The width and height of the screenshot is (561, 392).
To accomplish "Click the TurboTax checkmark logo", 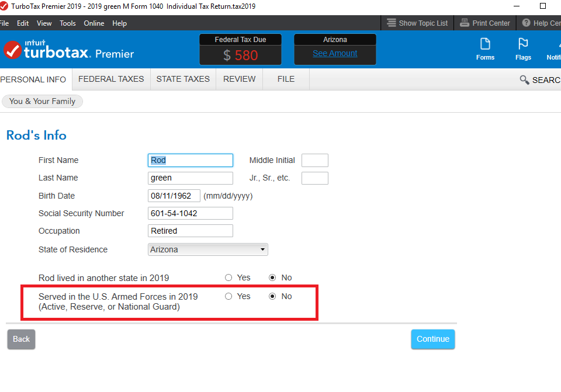I will 12,50.
